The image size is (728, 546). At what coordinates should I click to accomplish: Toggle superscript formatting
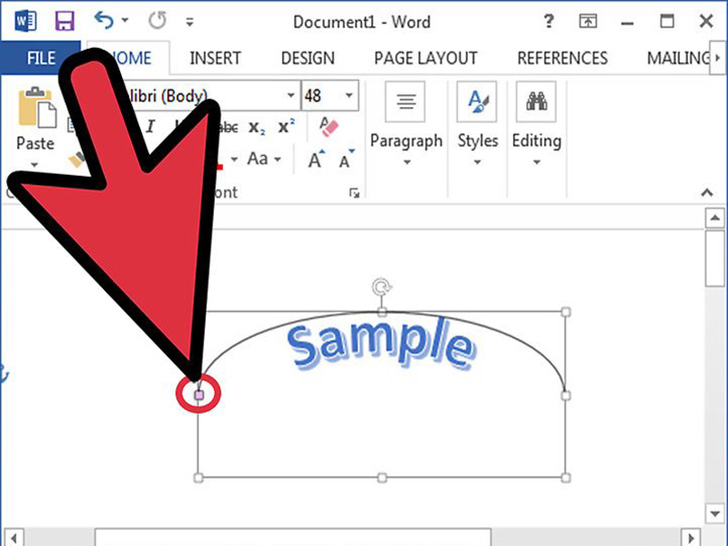(x=286, y=126)
